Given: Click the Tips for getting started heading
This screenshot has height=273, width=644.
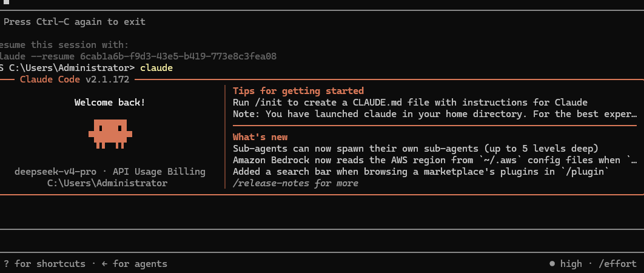Looking at the screenshot, I should click(x=298, y=91).
